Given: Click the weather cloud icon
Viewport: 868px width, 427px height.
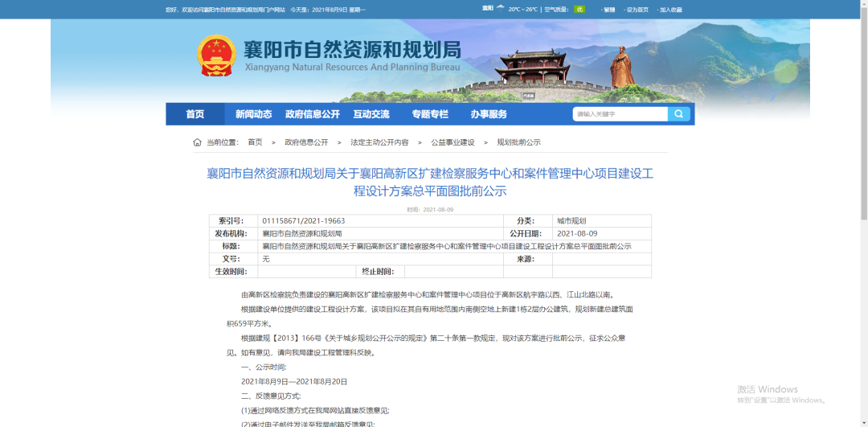Looking at the screenshot, I should coord(501,9).
